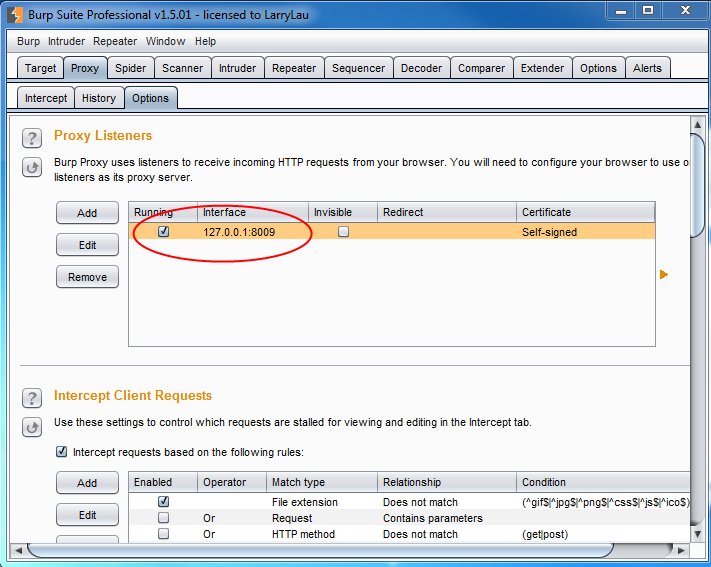Open the Repeater menu in menu bar
This screenshot has height=567, width=711.
(x=115, y=41)
